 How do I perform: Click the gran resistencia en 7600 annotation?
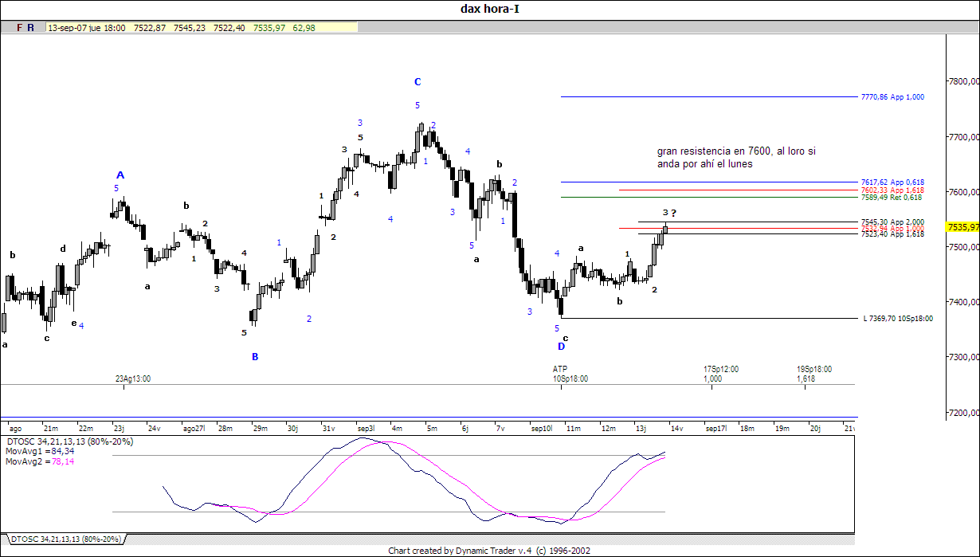tap(736, 158)
